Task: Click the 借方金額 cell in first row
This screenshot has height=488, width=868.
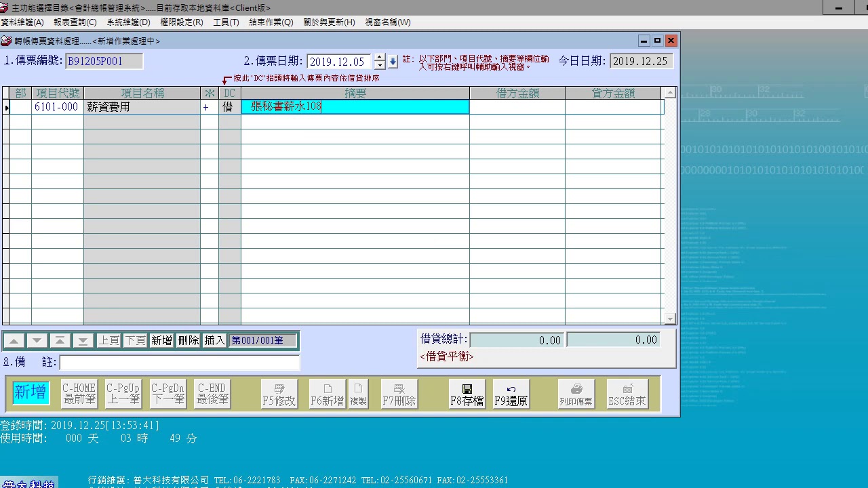Action: [517, 107]
